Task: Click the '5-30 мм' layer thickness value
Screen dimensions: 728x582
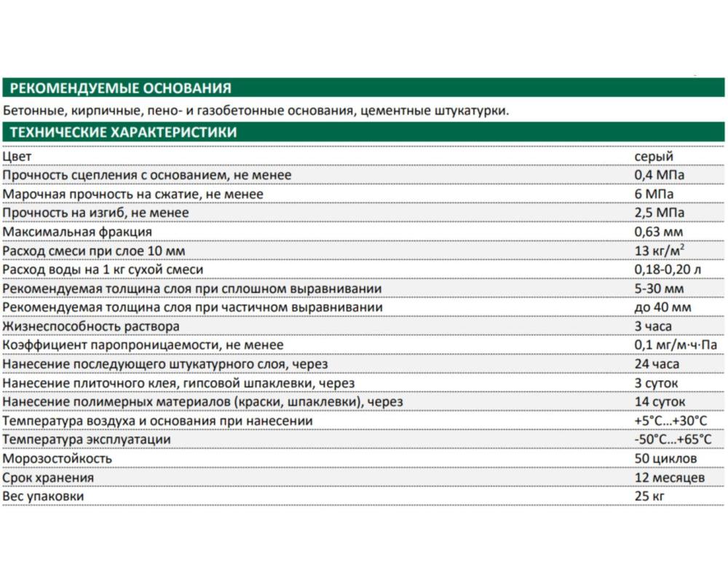Action: (657, 288)
